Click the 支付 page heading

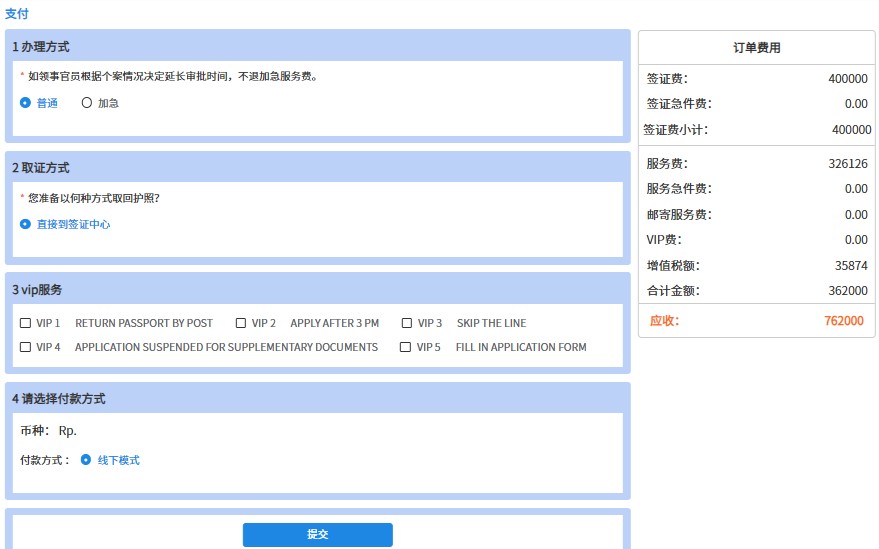(17, 14)
